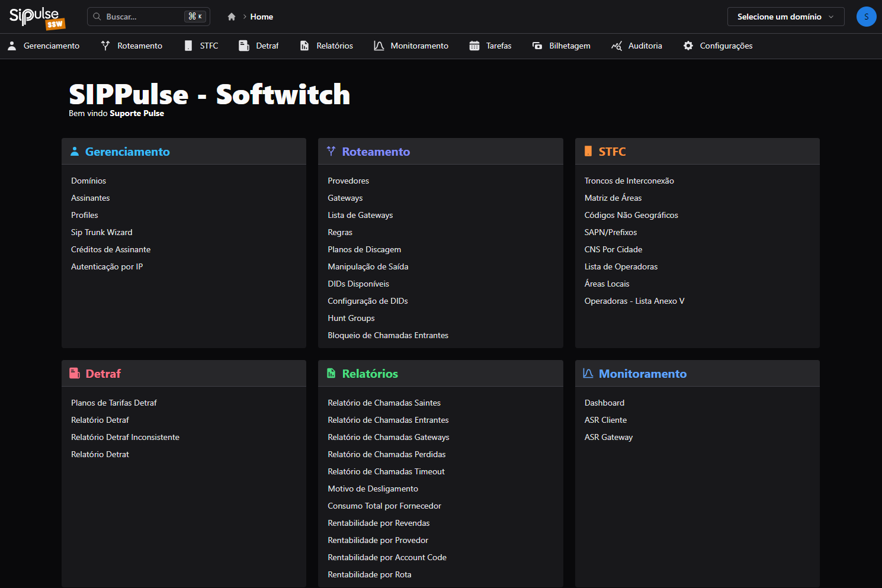This screenshot has width=882, height=588.
Task: Click Auditoria analytics icon in navbar
Action: [617, 46]
